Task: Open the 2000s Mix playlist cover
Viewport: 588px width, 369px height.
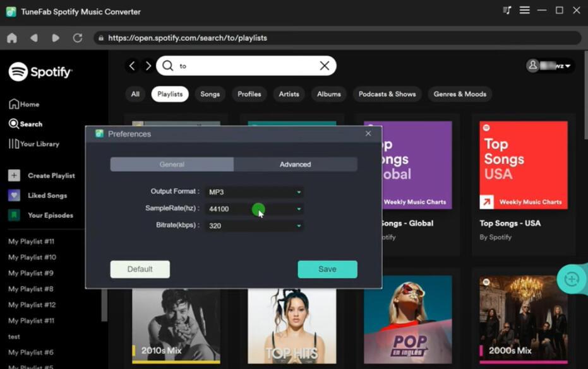Action: [x=524, y=320]
